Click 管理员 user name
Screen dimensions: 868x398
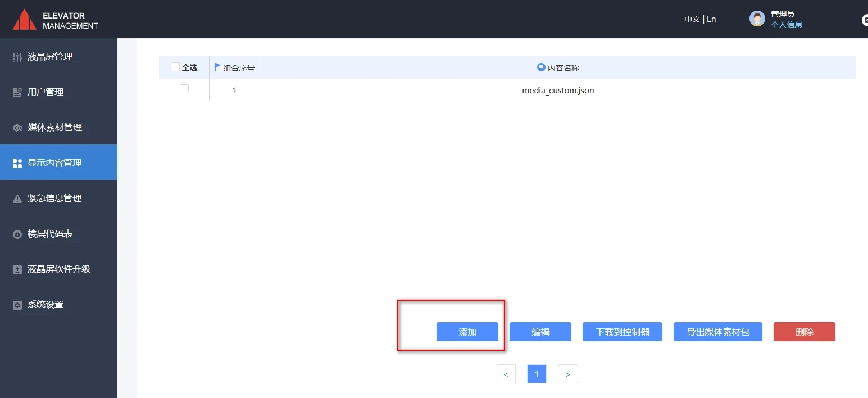coord(783,14)
